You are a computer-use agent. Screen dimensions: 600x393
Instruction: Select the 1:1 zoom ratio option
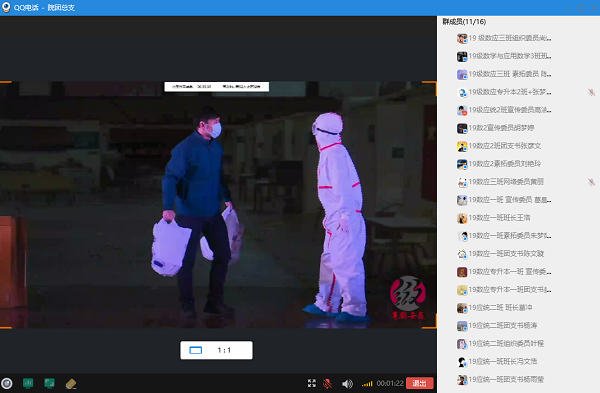(224, 350)
